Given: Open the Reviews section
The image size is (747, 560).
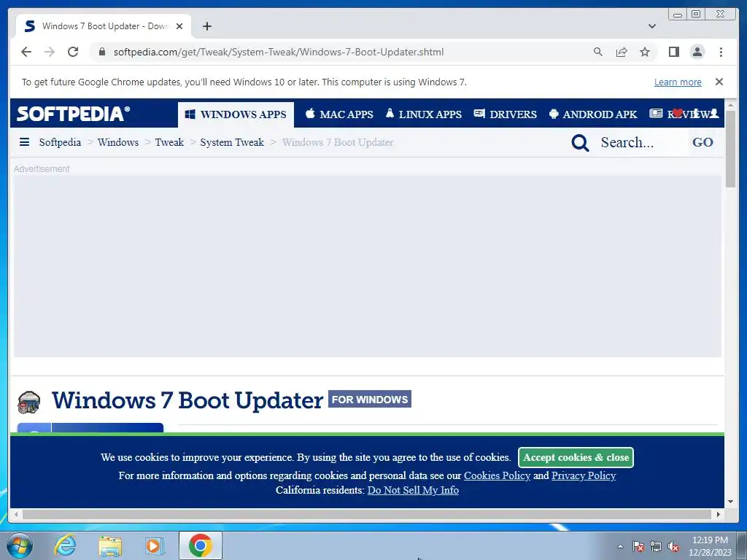Looking at the screenshot, I should coord(659,114).
